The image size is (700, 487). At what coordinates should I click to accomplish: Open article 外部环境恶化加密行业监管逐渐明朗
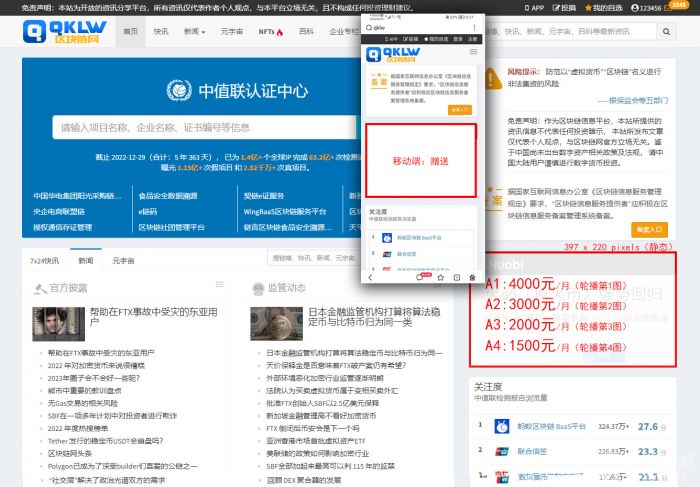point(325,378)
